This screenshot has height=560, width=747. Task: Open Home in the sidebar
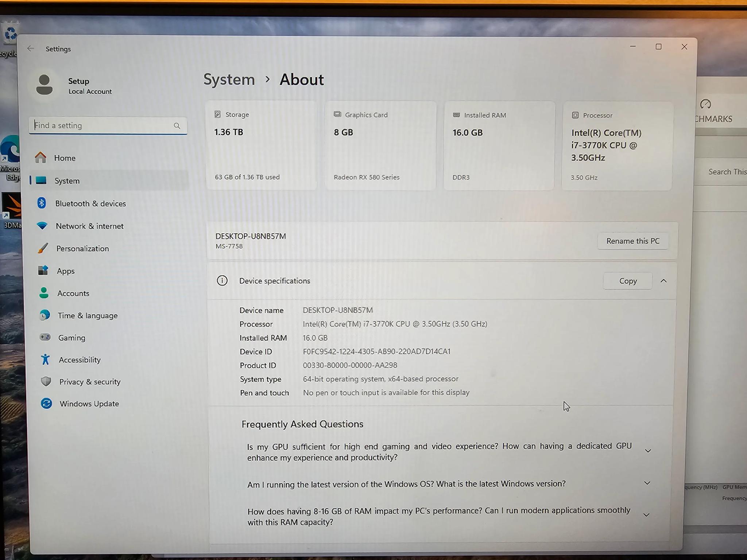point(109,158)
